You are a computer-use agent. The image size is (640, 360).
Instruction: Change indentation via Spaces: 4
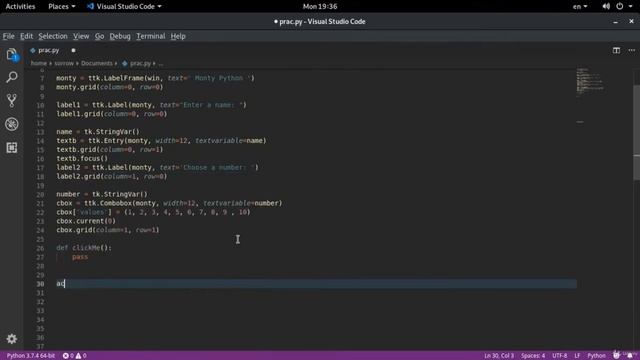point(533,356)
